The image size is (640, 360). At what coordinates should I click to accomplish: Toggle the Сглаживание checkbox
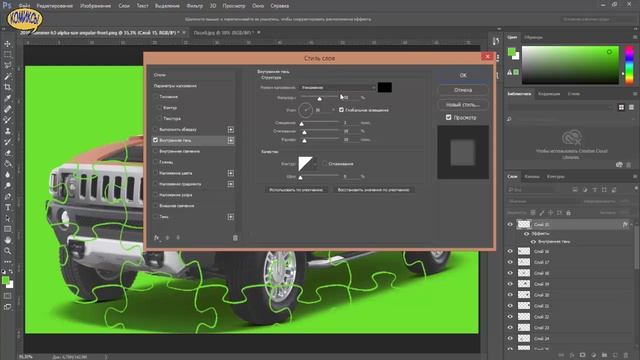(x=324, y=164)
